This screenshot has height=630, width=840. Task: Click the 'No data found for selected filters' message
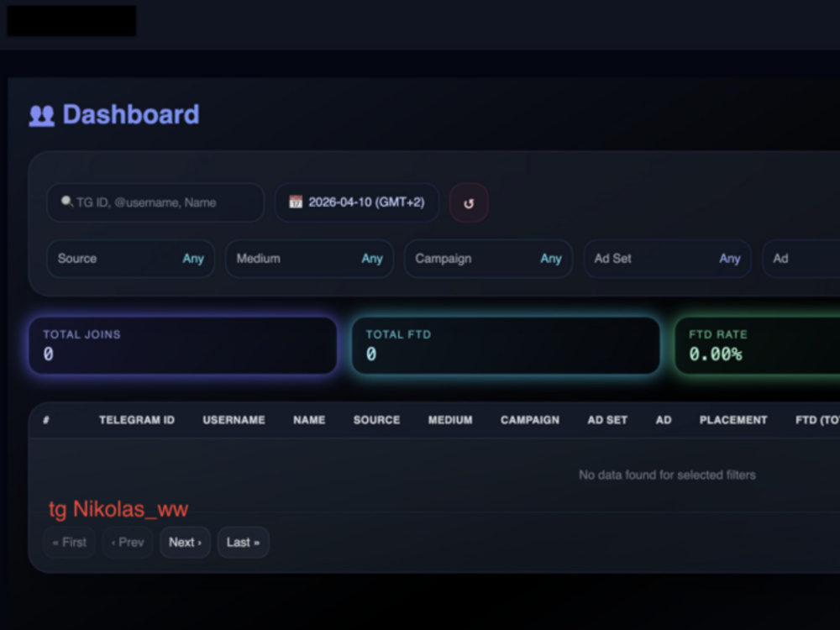(x=667, y=475)
